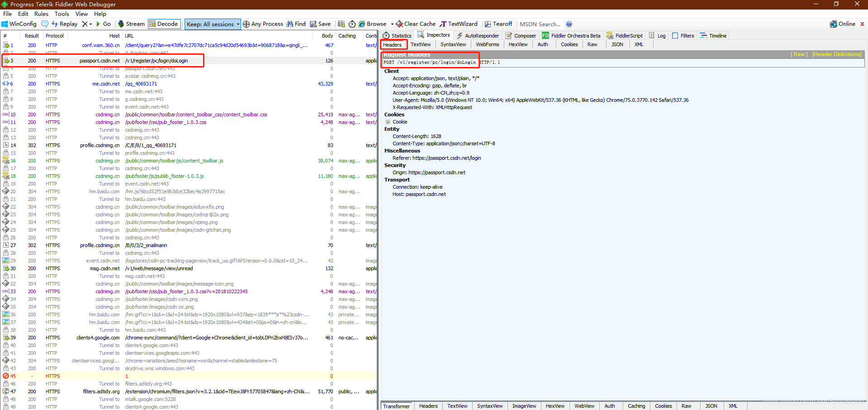Open the Browse dropdown arrow
The image size is (868, 410).
point(392,24)
